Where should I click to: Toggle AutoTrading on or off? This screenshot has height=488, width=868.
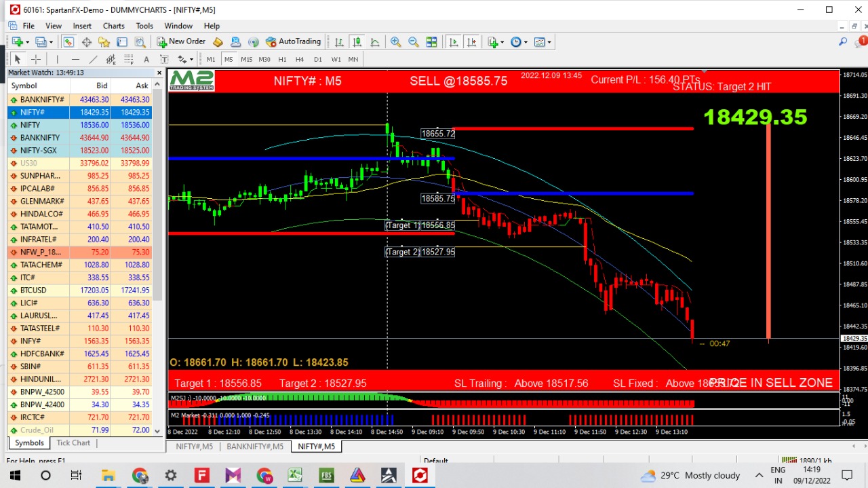pyautogui.click(x=294, y=42)
